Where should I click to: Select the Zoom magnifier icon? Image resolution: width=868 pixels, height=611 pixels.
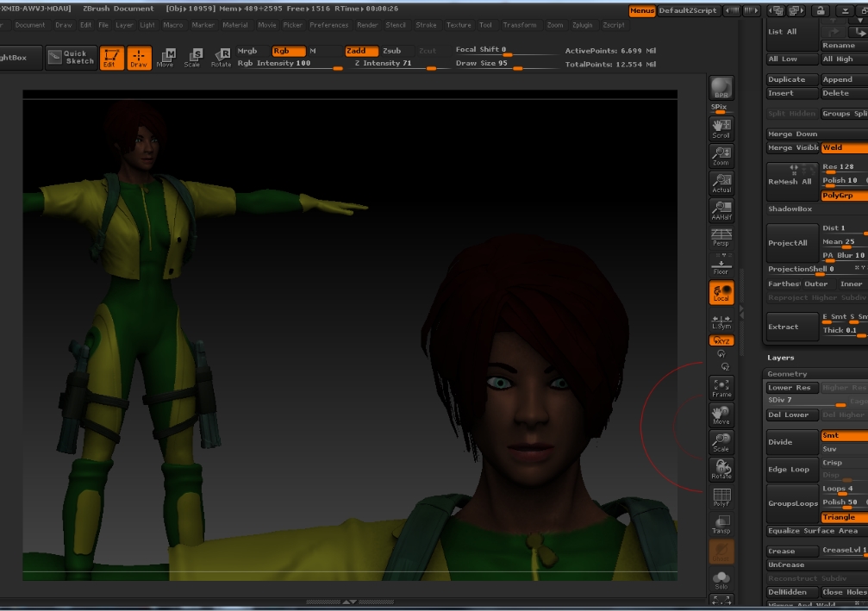tap(721, 156)
